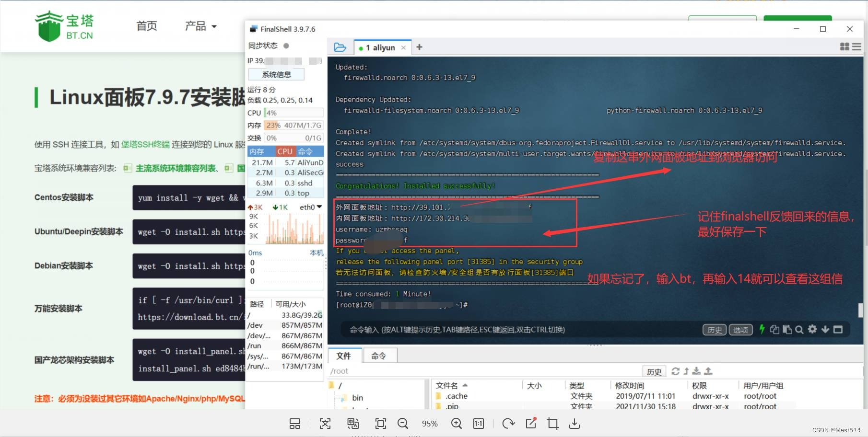Open terminal settings via the gear icon
Image resolution: width=868 pixels, height=437 pixels.
812,329
